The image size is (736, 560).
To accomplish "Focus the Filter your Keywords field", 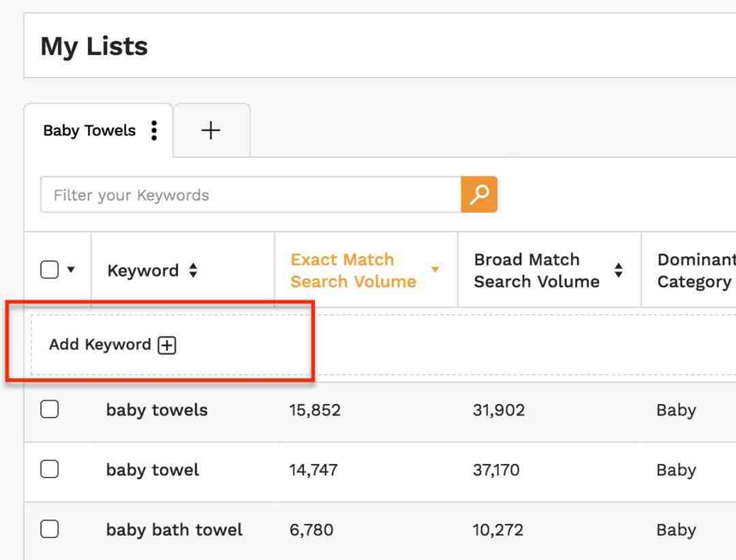I will [250, 195].
